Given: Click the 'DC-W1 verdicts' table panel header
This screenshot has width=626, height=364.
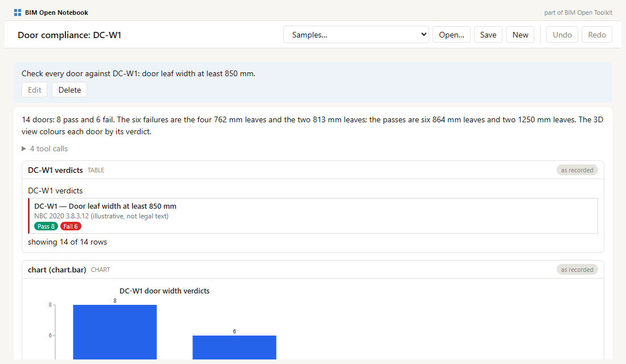Looking at the screenshot, I should coord(313,170).
